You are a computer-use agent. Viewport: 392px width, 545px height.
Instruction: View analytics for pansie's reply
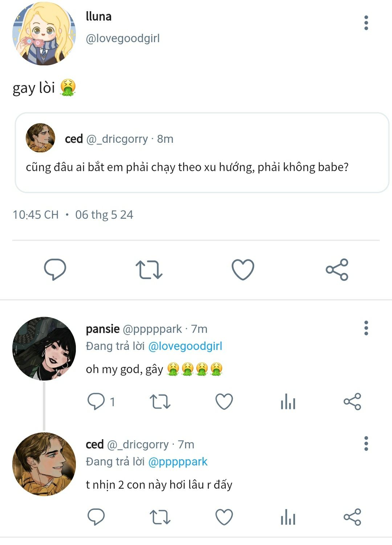point(288,401)
